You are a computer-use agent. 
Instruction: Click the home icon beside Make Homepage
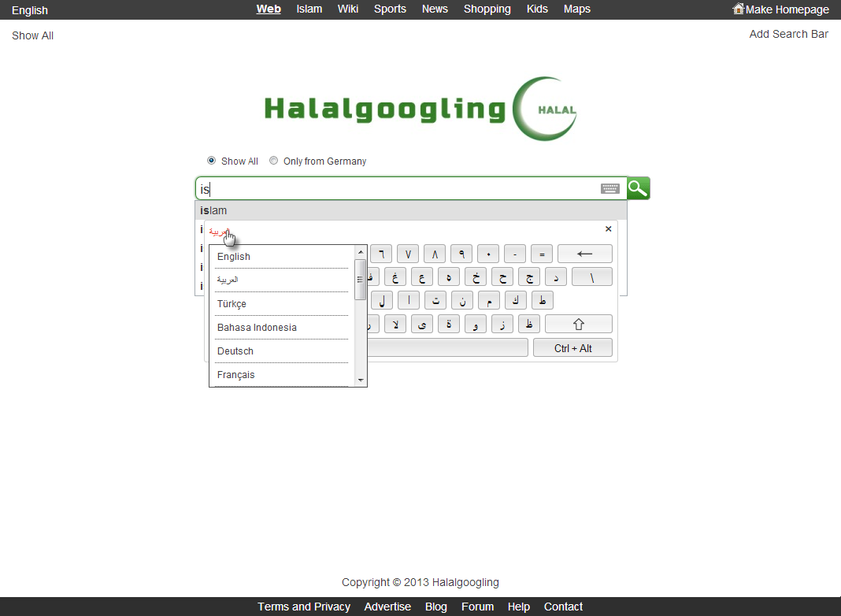click(x=739, y=9)
